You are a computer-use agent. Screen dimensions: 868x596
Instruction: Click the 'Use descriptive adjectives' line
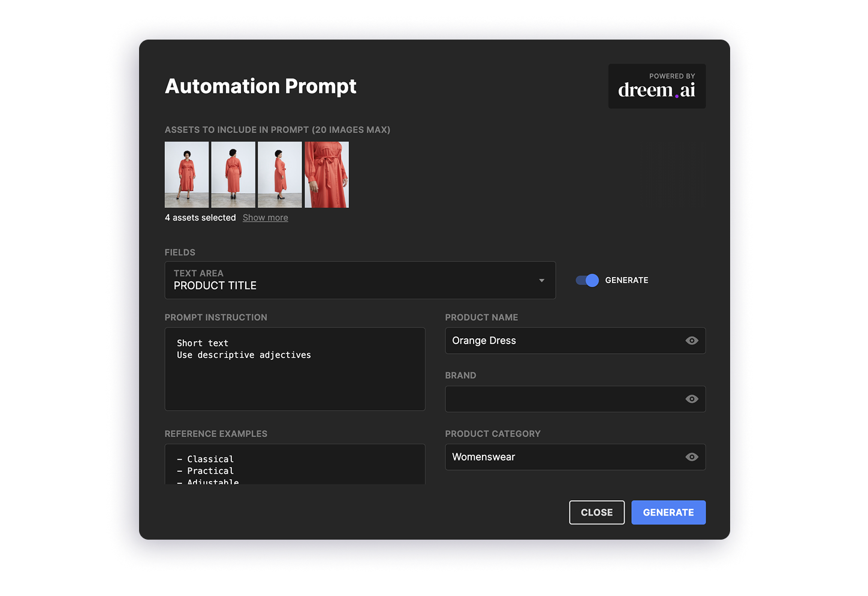point(244,355)
